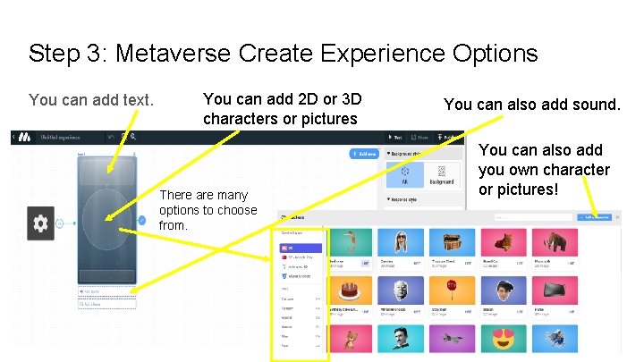Choose the Treasure Chest thumbnail
This screenshot has height=362, width=644.
(452, 242)
